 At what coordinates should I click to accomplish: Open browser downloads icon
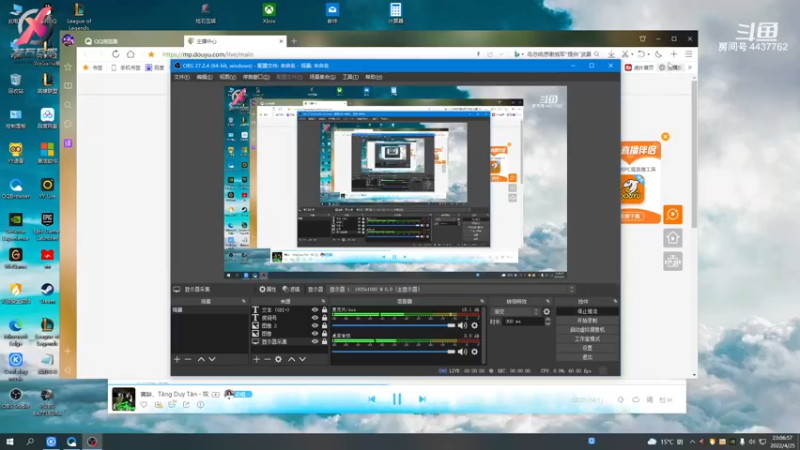tap(611, 54)
